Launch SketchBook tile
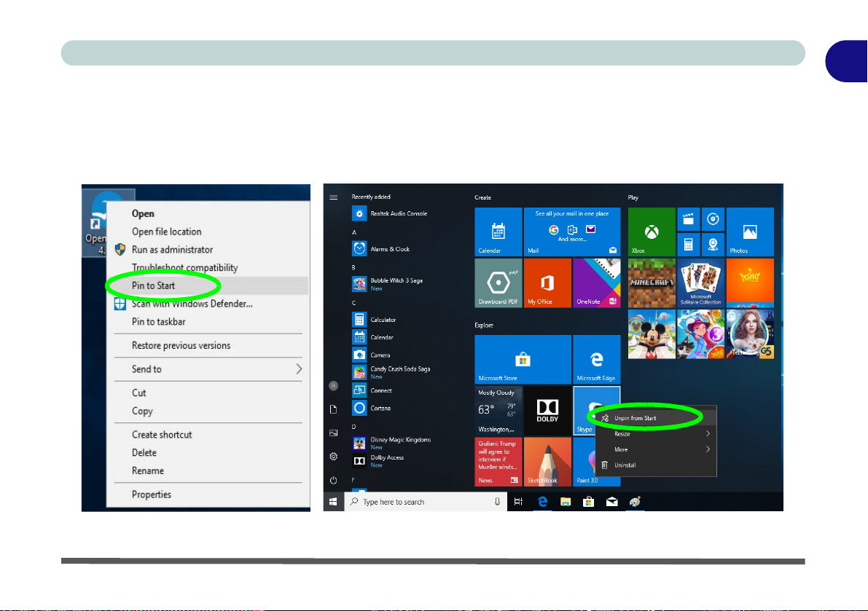The image size is (868, 611). [547, 462]
